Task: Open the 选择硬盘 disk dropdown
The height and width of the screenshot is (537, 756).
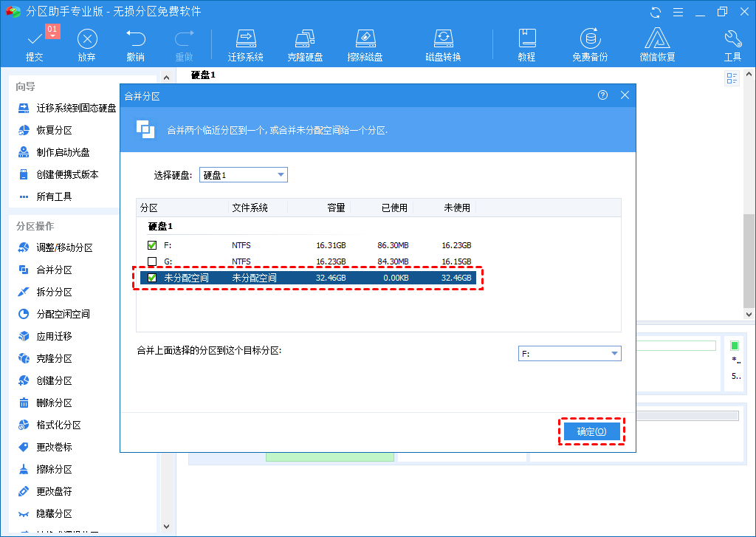Action: 244,175
